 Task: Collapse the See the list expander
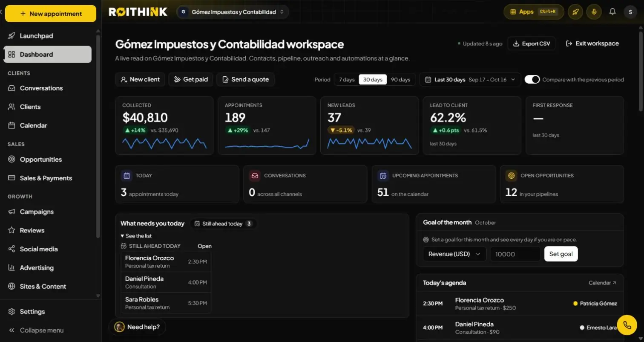click(136, 236)
